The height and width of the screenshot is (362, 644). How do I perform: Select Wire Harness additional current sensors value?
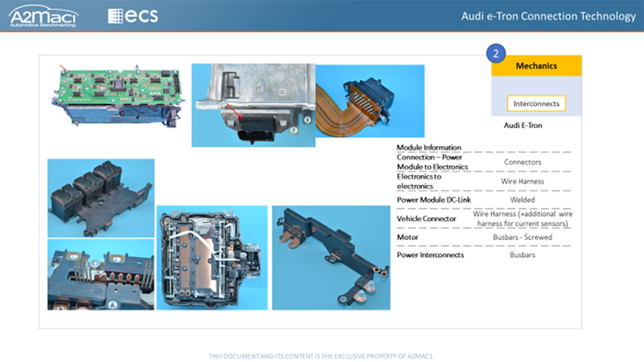[x=522, y=219]
